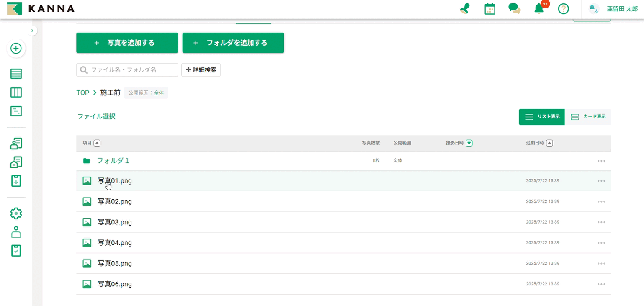Click the フォルダを追加する button
The height and width of the screenshot is (306, 644).
[233, 43]
